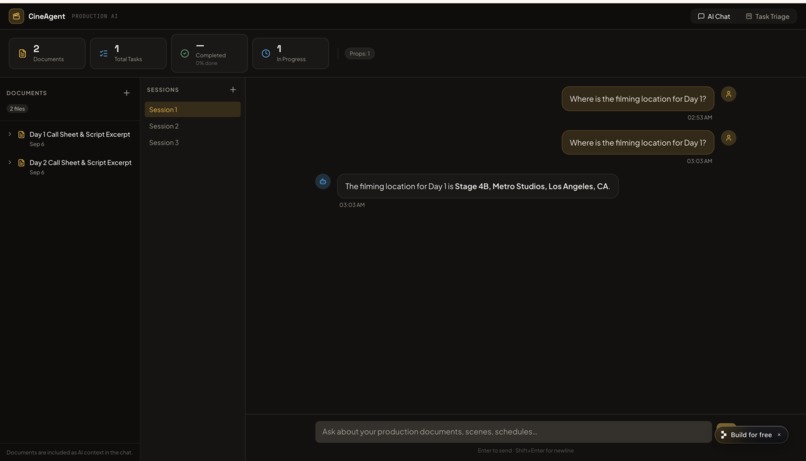This screenshot has width=806, height=461.
Task: Click the Total Tasks stat card
Action: (x=129, y=53)
